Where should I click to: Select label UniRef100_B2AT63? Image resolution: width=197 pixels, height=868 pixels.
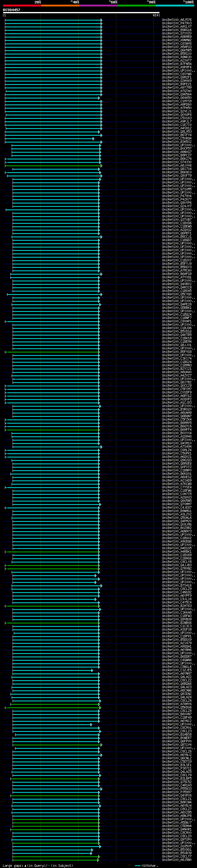177,606
